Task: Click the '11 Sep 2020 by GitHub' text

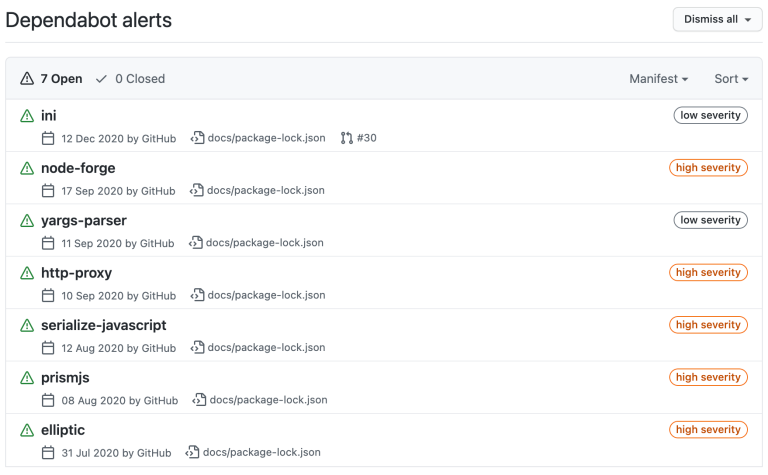Action: click(x=118, y=243)
